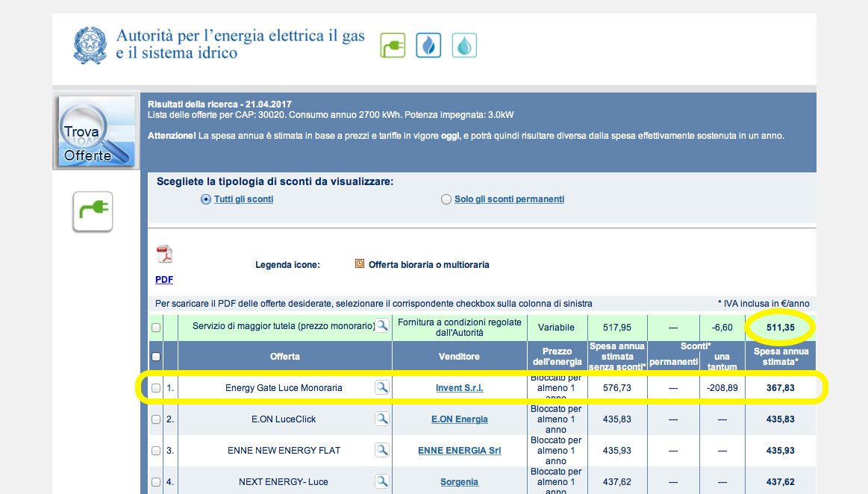This screenshot has height=494, width=868.
Task: Click the bold 437,62 estimated cost value
Action: [781, 482]
